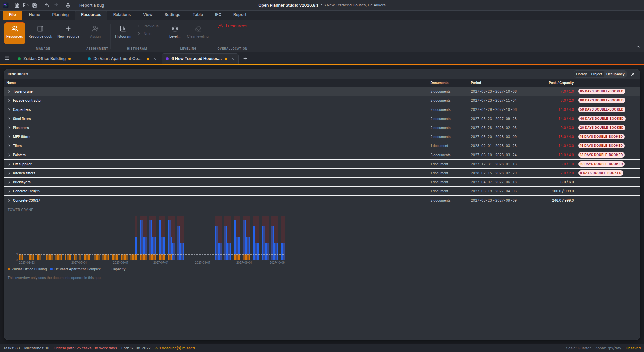Close the 6 New Terraced Houses tab
This screenshot has width=644, height=352.
(233, 59)
